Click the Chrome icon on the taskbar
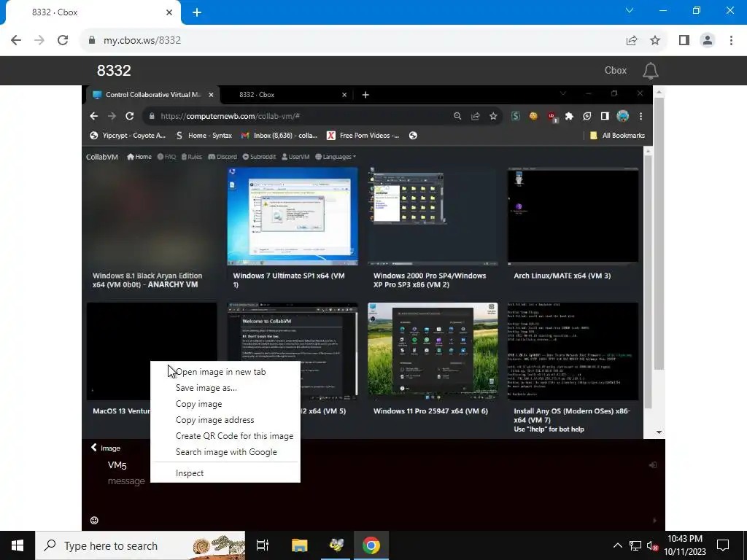 coord(371,545)
